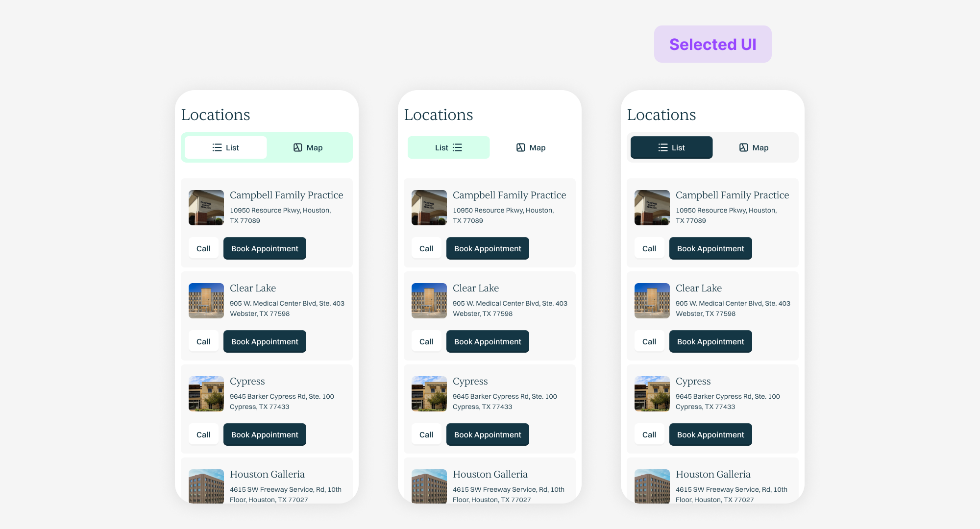This screenshot has height=529, width=980.
Task: Click the map icon in the right mockup
Action: point(743,147)
